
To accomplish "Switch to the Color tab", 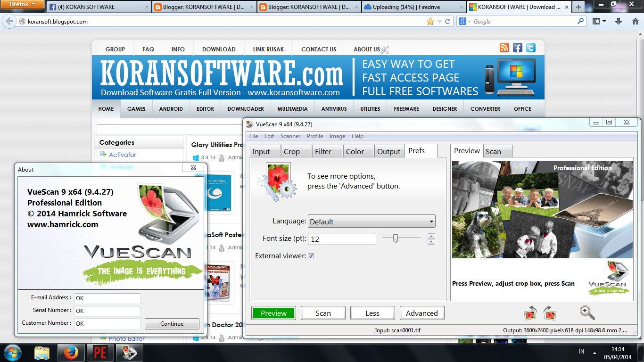I will click(x=359, y=151).
